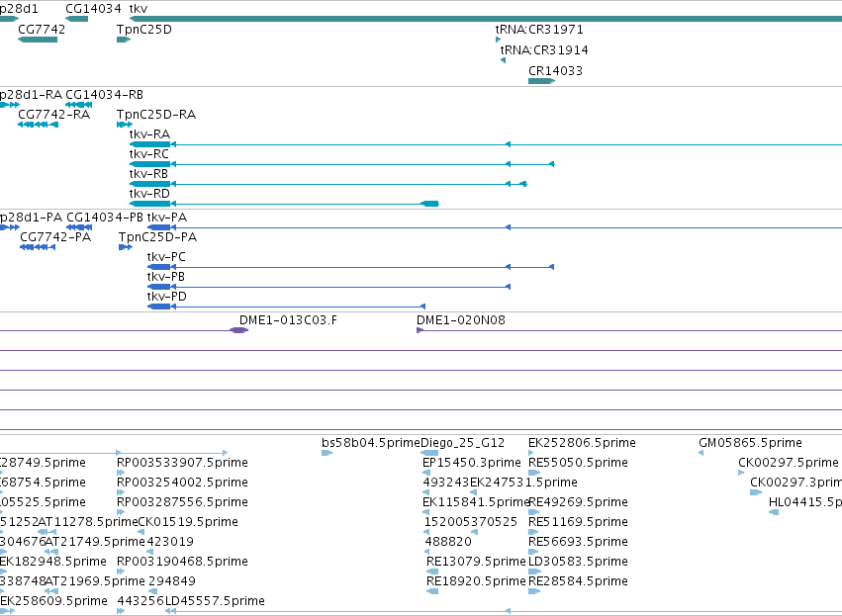This screenshot has width=842, height=616.
Task: Select the DME1-020N08 BAC feature
Action: [x=629, y=330]
